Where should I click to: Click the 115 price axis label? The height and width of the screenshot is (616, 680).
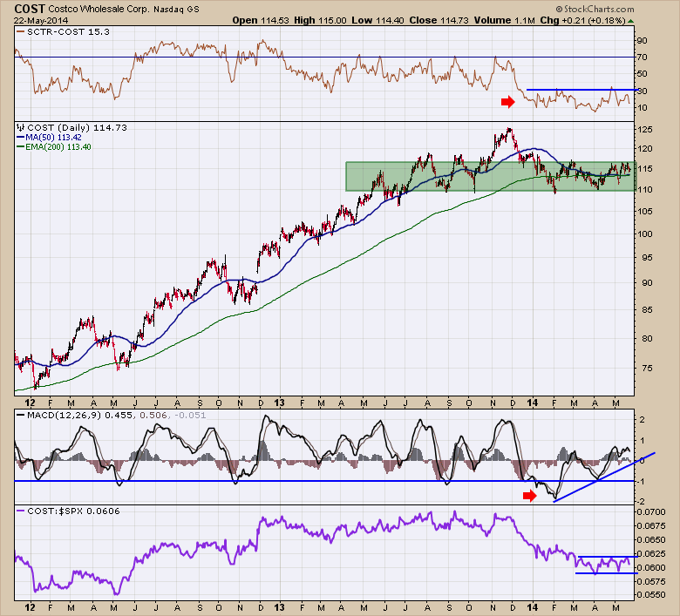[645, 169]
